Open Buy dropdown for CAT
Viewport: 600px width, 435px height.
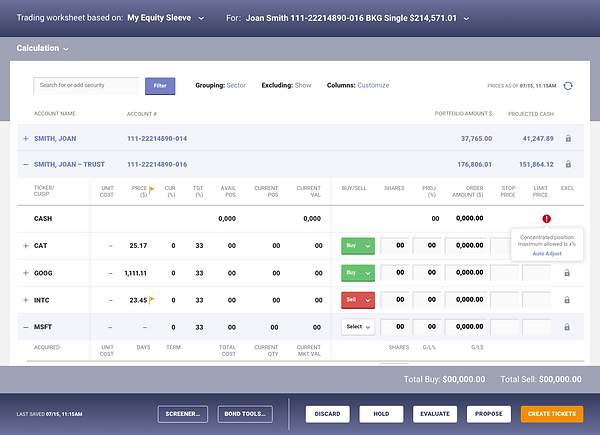(x=358, y=246)
